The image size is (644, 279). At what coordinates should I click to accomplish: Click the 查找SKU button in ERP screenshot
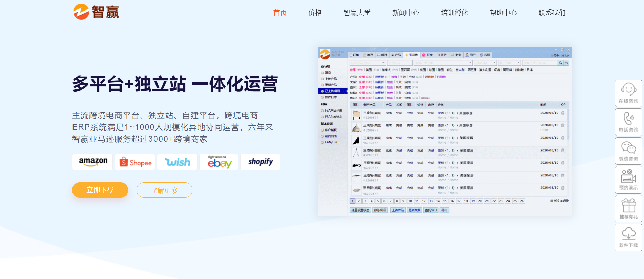tap(431, 210)
